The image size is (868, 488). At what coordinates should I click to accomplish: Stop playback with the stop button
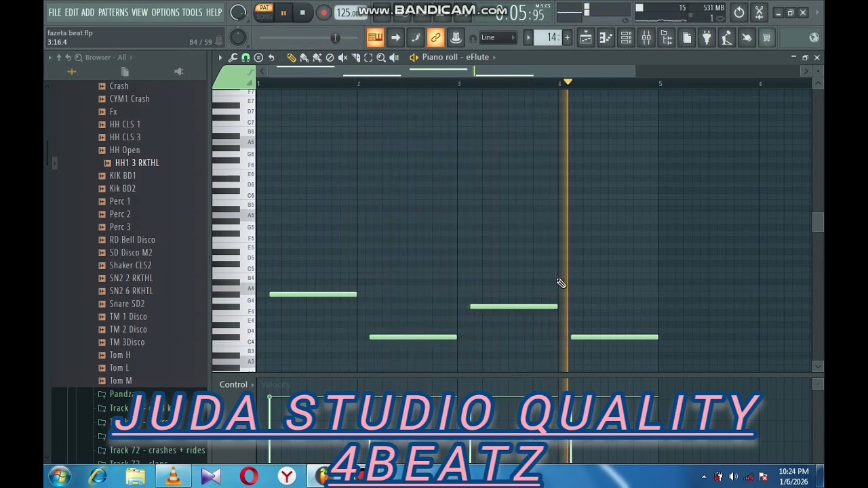click(302, 12)
